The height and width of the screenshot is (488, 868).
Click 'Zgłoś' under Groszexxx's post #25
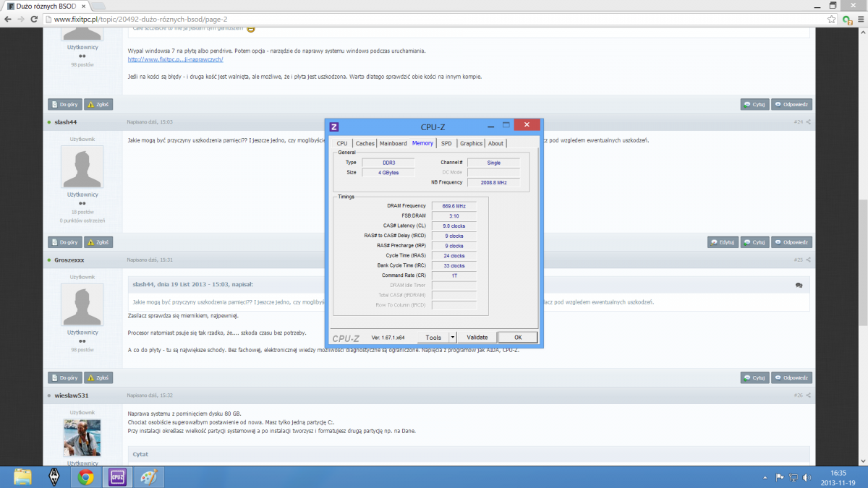[x=98, y=377]
